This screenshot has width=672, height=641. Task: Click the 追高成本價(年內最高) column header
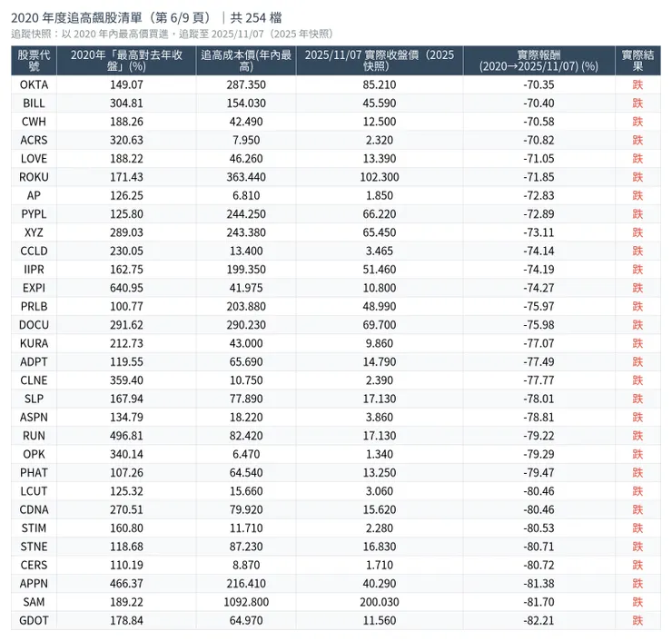[x=246, y=61]
